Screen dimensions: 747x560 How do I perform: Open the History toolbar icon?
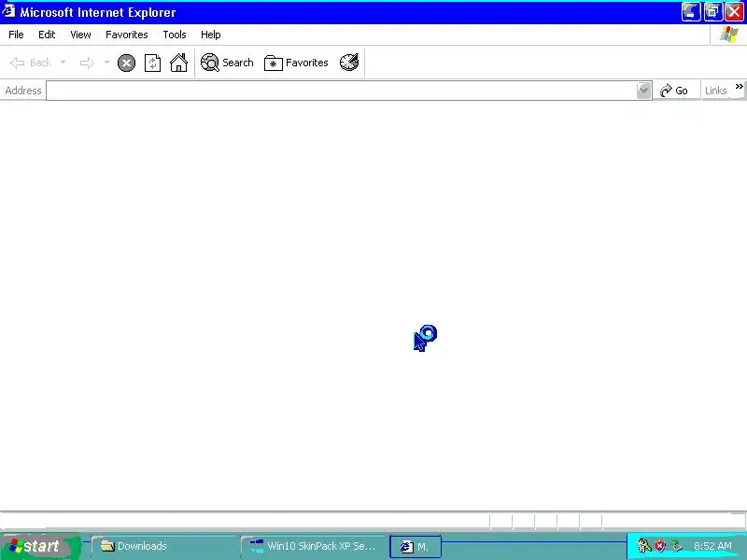349,63
